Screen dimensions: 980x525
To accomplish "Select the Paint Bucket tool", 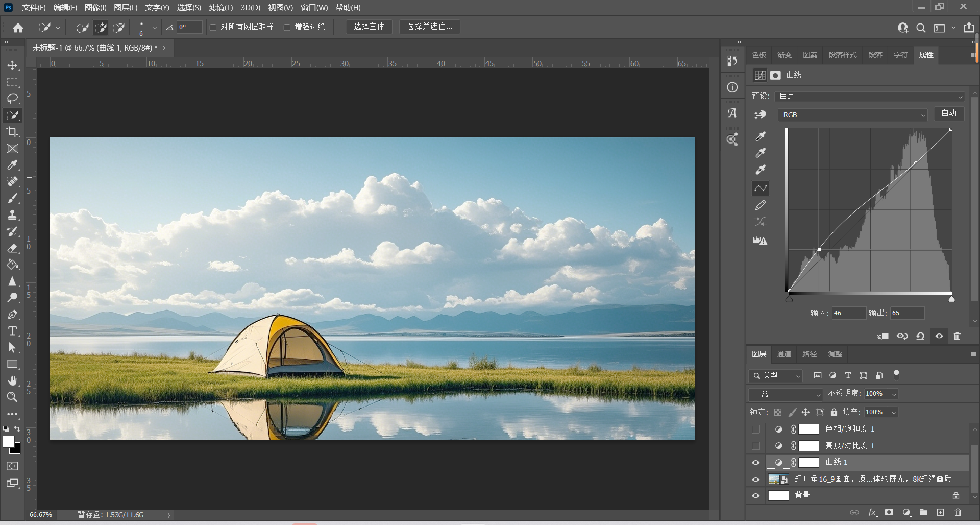I will point(13,265).
